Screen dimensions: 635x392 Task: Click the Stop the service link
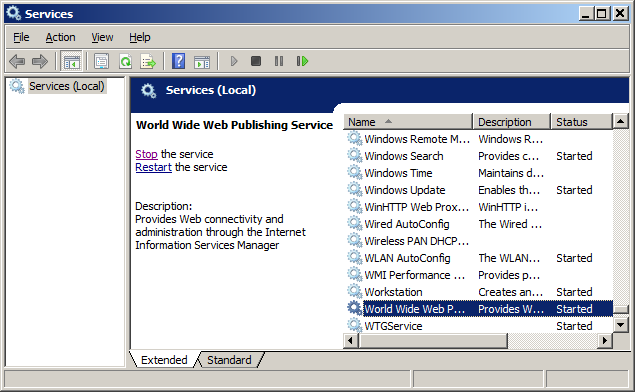click(x=146, y=154)
